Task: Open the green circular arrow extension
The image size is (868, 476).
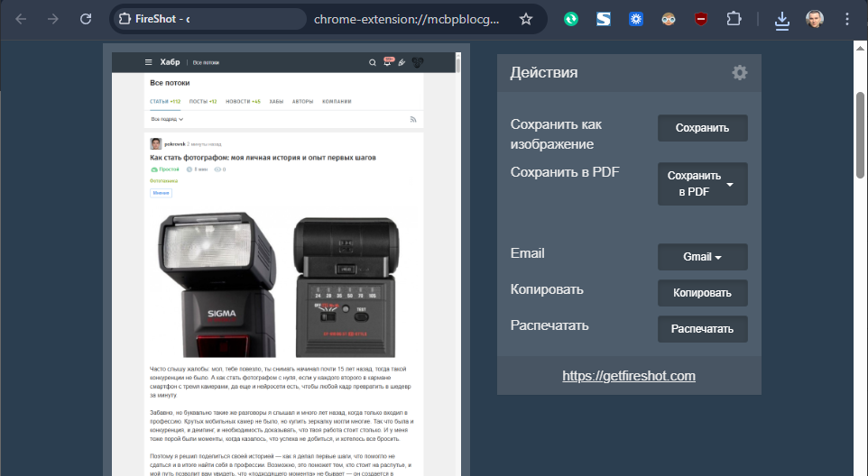Action: pyautogui.click(x=571, y=19)
